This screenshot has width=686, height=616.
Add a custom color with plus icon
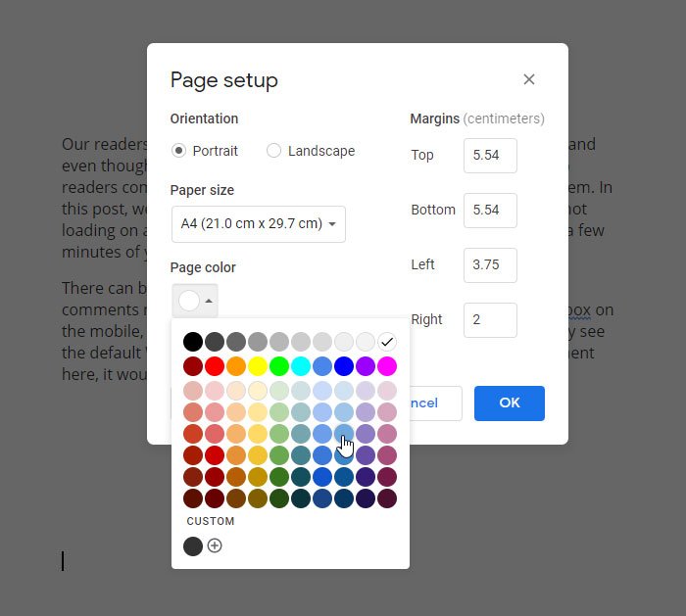coord(215,545)
